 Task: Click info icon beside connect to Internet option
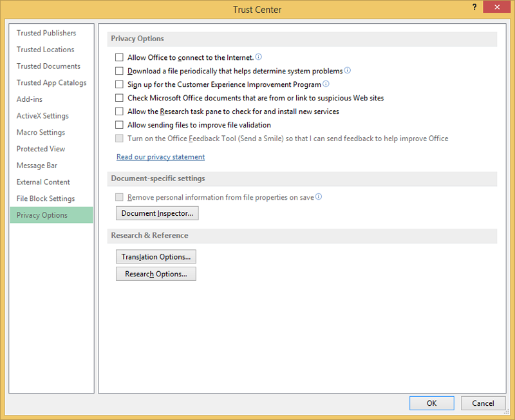[259, 57]
